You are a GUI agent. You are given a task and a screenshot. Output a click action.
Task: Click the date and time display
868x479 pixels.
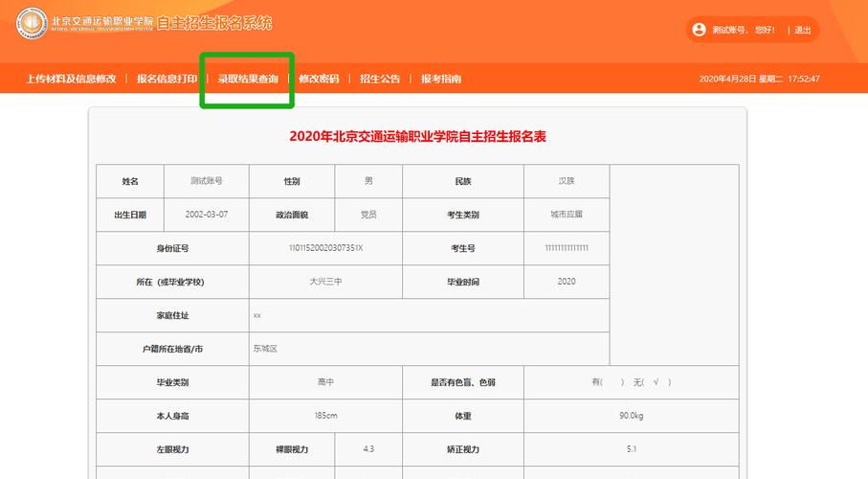[x=760, y=79]
